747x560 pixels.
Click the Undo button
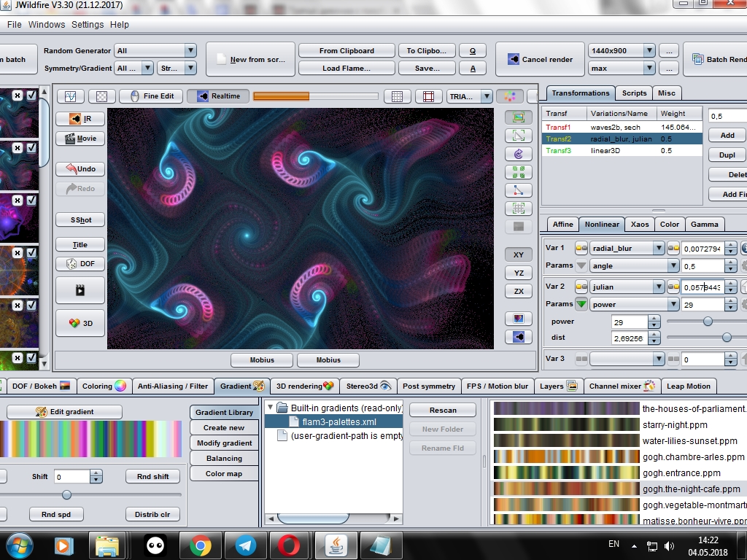click(x=80, y=168)
